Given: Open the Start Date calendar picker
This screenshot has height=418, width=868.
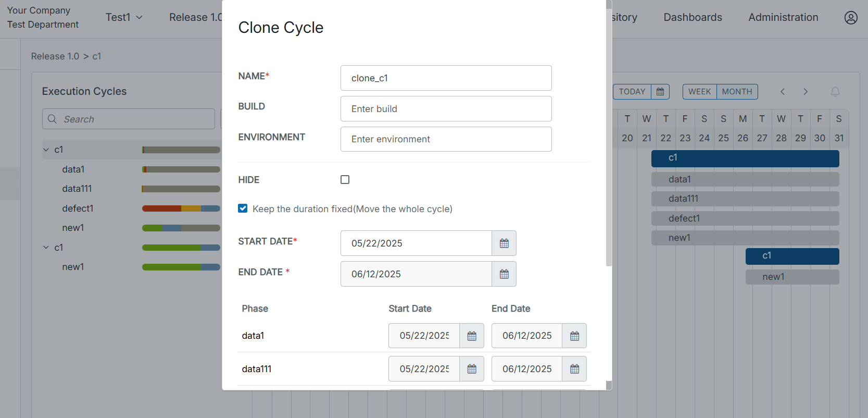Looking at the screenshot, I should (x=504, y=243).
